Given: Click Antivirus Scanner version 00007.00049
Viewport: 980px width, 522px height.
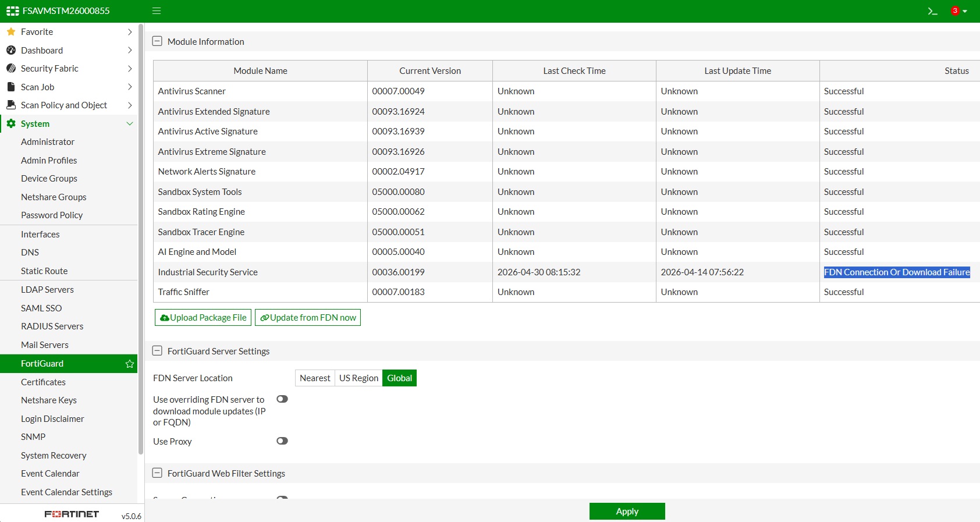Looking at the screenshot, I should [x=399, y=91].
